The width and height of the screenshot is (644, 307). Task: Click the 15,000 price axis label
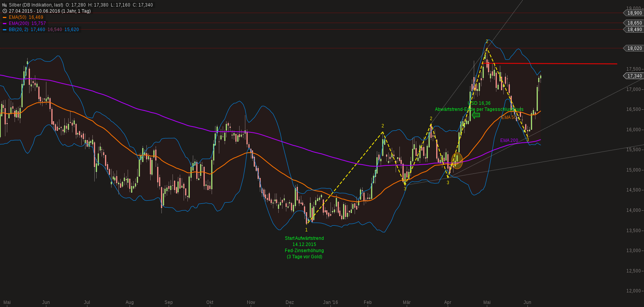(x=634, y=170)
